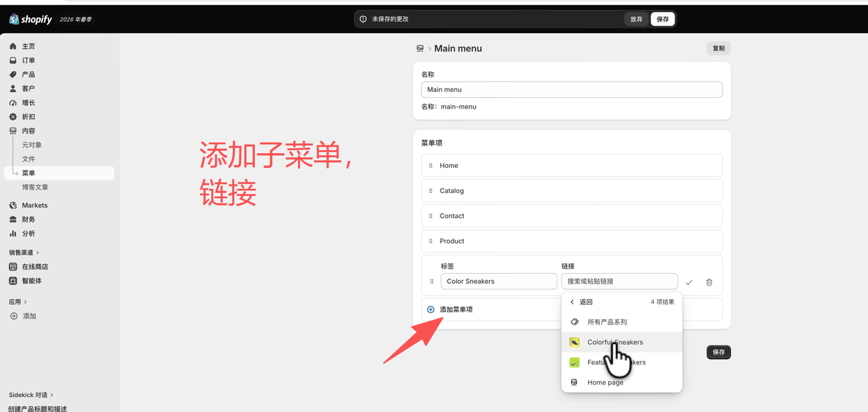Screen dimensions: 868x412
Task: Delete the Color Sneakers menu item
Action: pyautogui.click(x=709, y=283)
